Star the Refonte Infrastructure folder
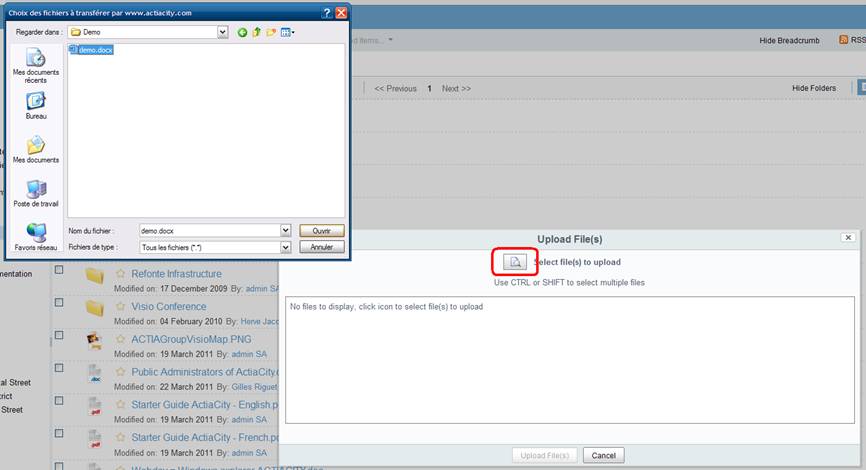866x470 pixels. coord(121,273)
